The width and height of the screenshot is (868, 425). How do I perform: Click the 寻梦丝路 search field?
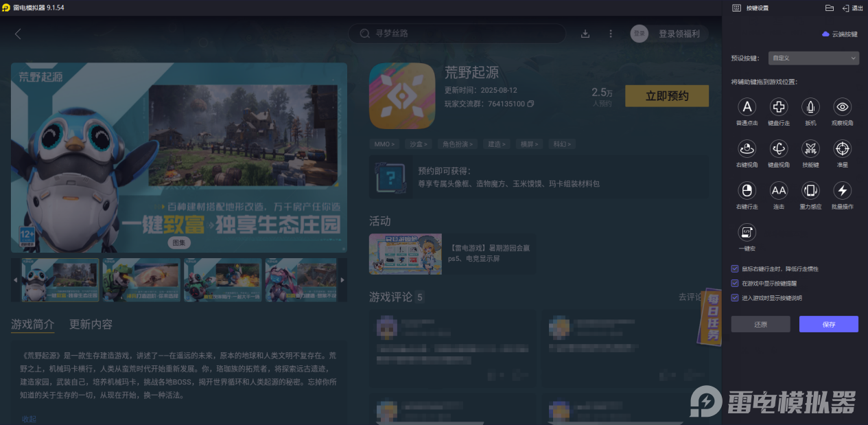[x=457, y=34]
